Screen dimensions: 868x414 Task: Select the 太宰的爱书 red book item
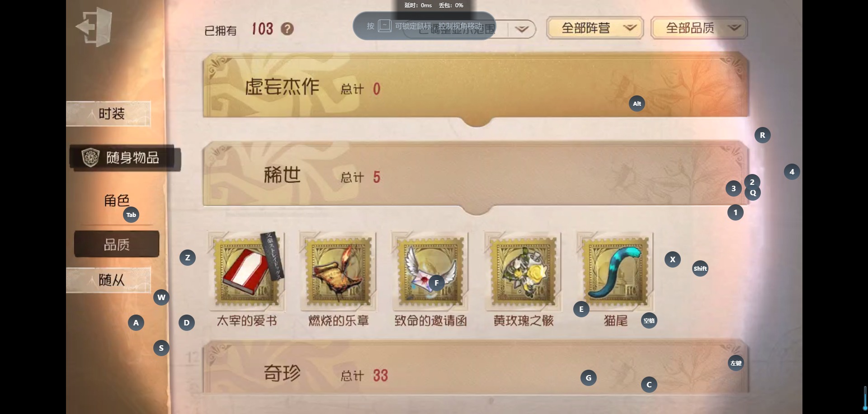(247, 271)
